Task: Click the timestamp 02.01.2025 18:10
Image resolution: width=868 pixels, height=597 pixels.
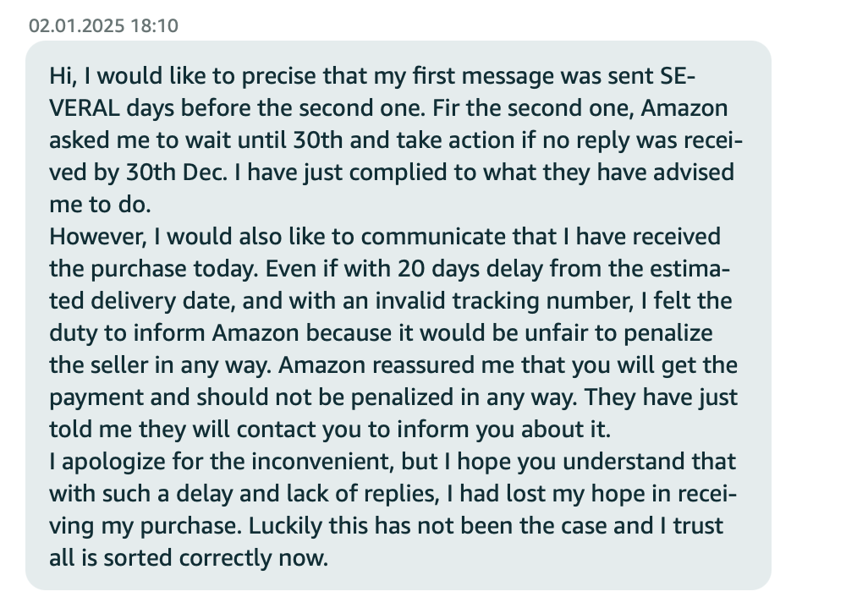Action: coord(103,25)
